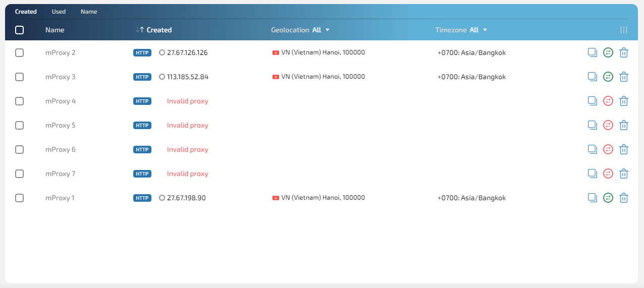The image size is (644, 288).
Task: Click the HTTP badge of mProxy 5
Action: coord(142,125)
